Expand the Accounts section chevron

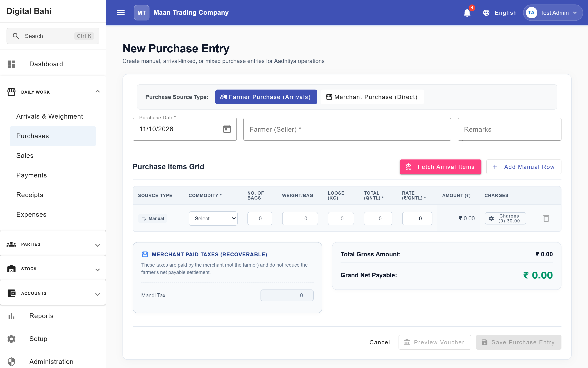click(x=97, y=294)
